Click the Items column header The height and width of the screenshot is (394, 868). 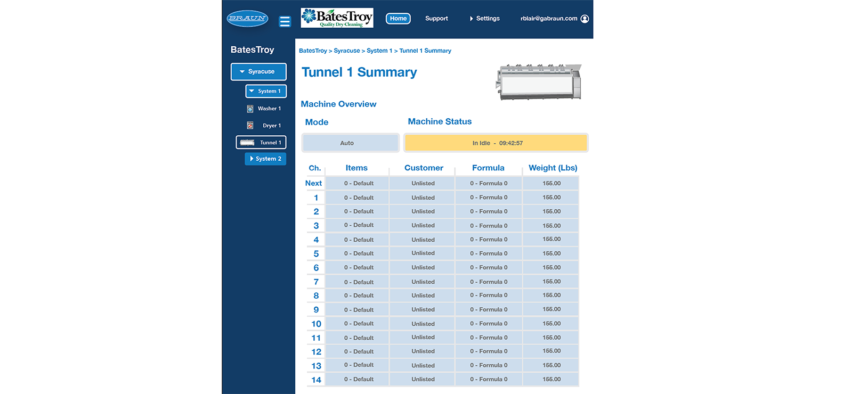(x=356, y=168)
